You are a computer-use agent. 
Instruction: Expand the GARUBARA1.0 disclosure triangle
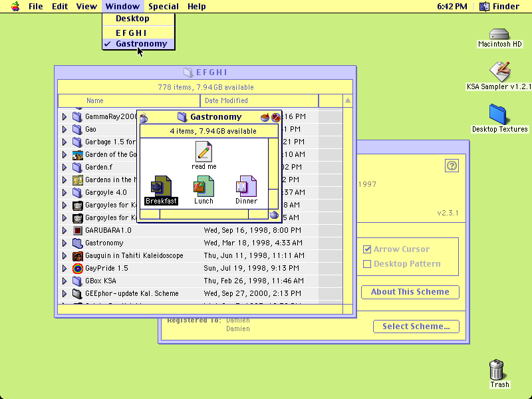pyautogui.click(x=65, y=230)
